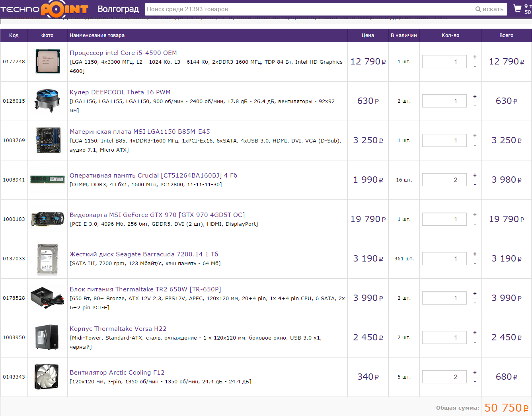View the MSI motherboard photo
Image resolution: width=532 pixels, height=416 pixels.
pos(47,140)
